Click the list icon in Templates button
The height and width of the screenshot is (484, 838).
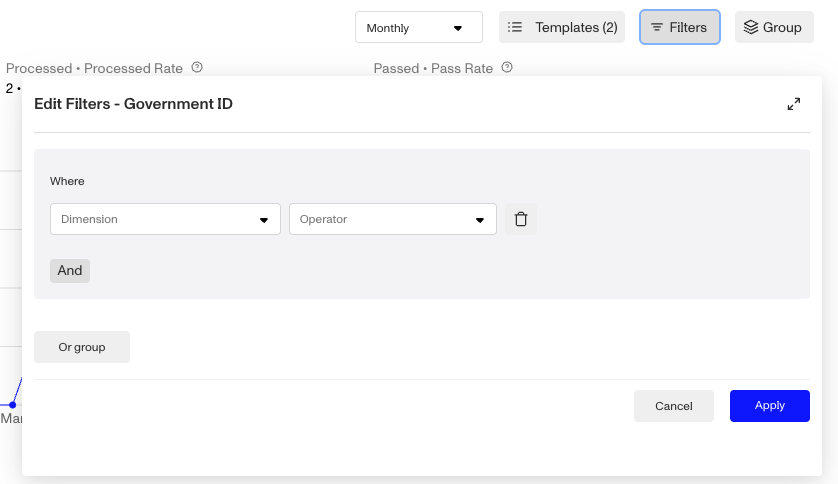[x=515, y=27]
